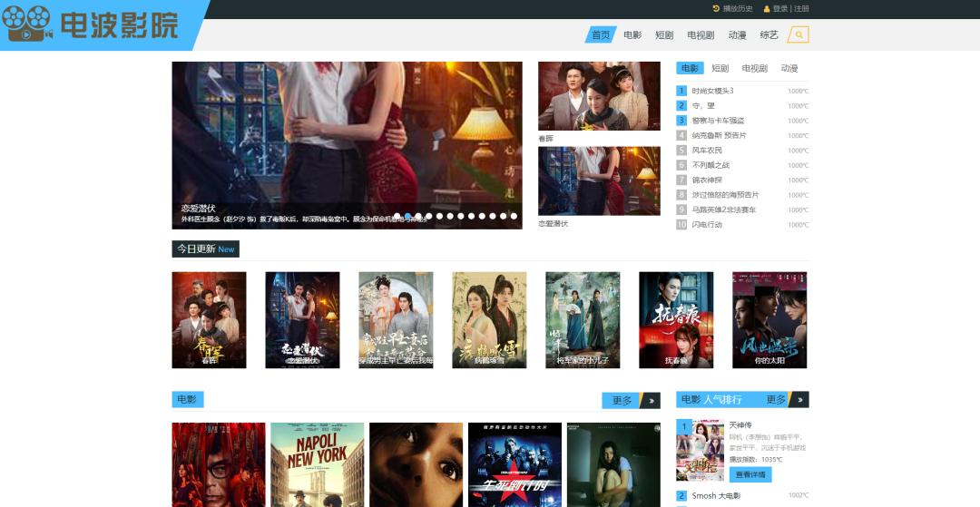Open 播放历史 playback history icon link
This screenshot has height=507, width=980.
[x=716, y=8]
